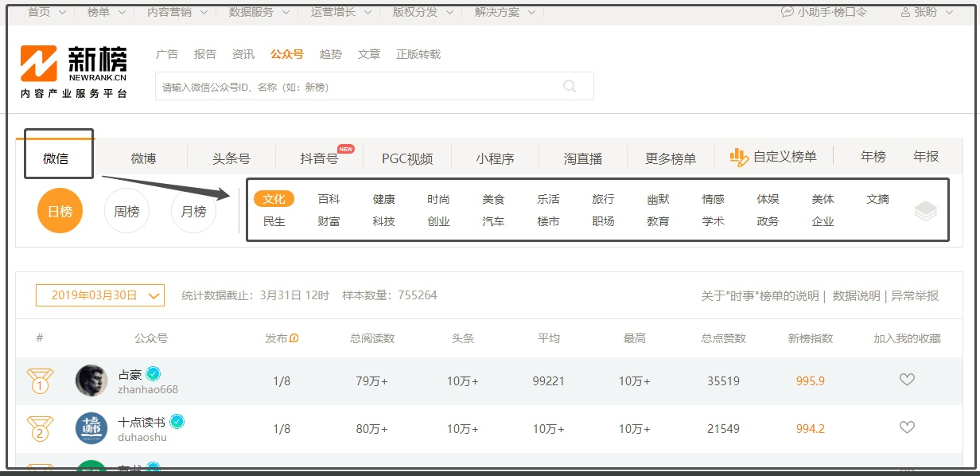Viewport: 980px width, 476px height.
Task: Click 占豪's index value 995.9
Action: pos(811,381)
